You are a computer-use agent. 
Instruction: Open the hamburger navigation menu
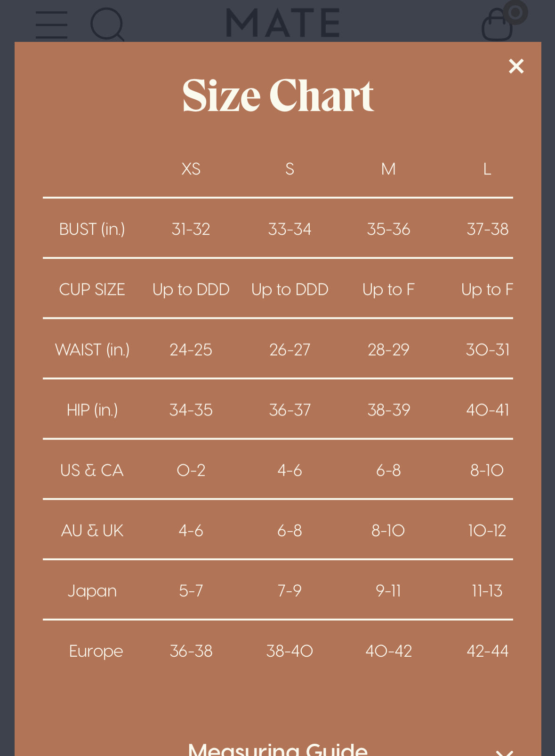click(51, 24)
